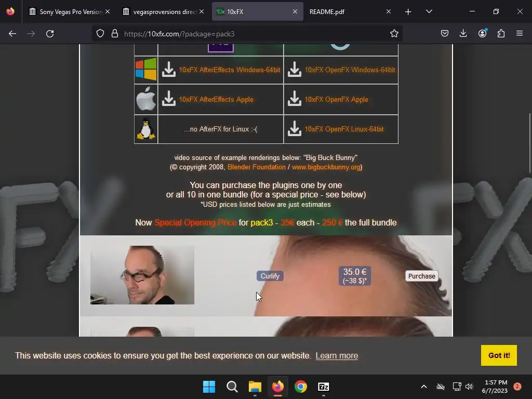Reload the current page
This screenshot has height=399, width=532.
click(x=50, y=34)
